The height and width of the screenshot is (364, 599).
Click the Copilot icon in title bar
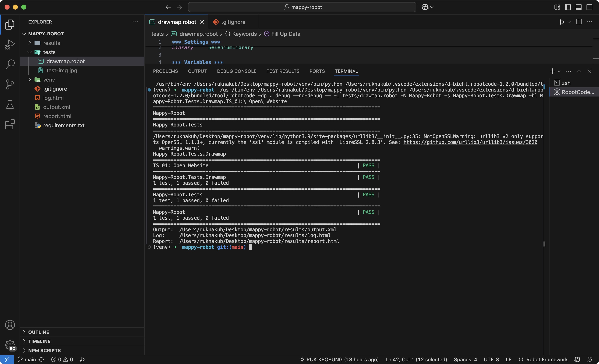pos(425,7)
